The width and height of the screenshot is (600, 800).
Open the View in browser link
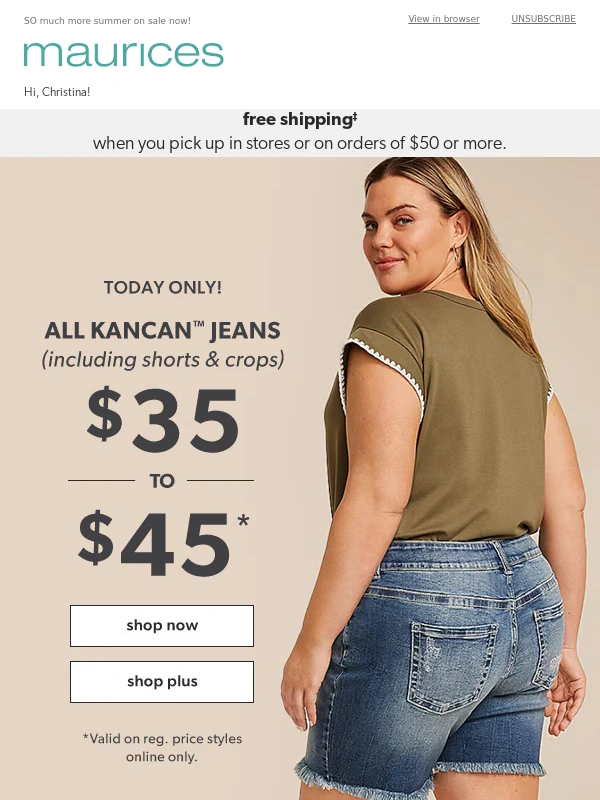(444, 19)
